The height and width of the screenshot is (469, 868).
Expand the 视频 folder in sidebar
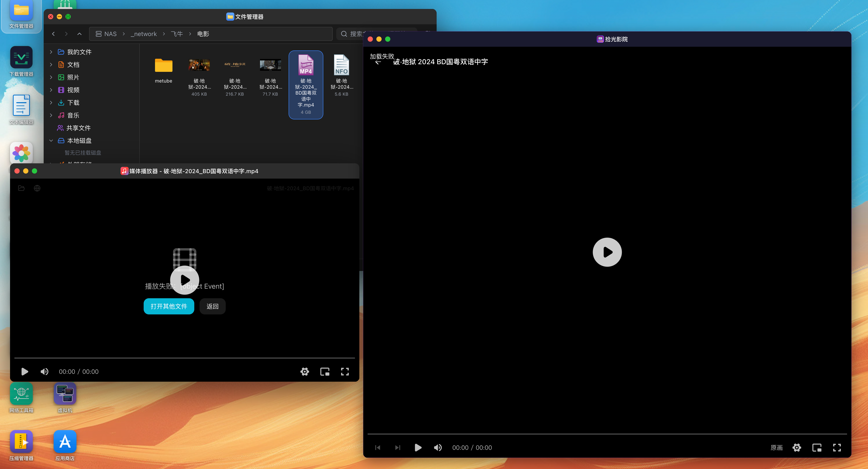coord(51,90)
